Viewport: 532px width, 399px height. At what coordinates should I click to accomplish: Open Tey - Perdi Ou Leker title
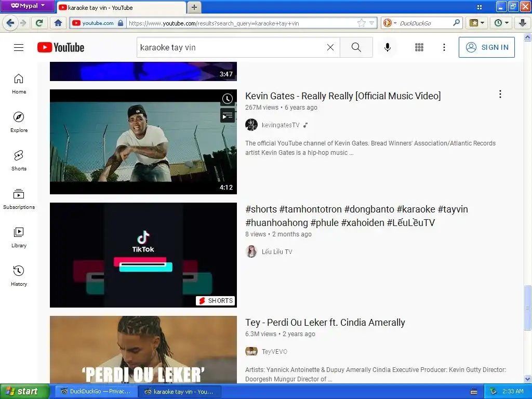(x=325, y=323)
